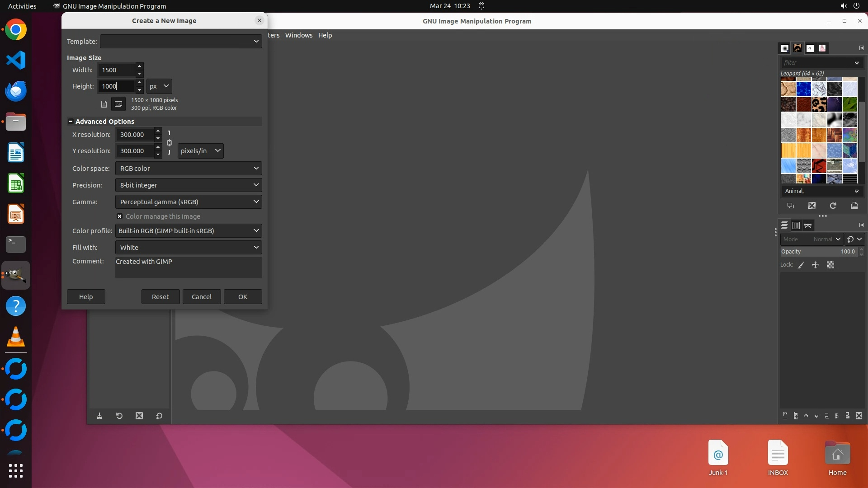Screen dimensions: 868x488
Task: Expand the Fill with dropdown
Action: [189, 248]
